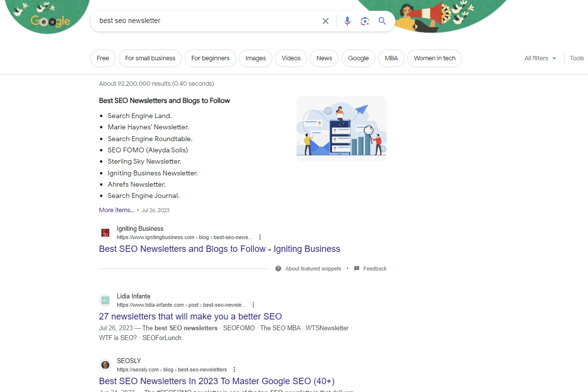Viewport: 588px width, 392px height.
Task: Switch to News results
Action: point(324,58)
